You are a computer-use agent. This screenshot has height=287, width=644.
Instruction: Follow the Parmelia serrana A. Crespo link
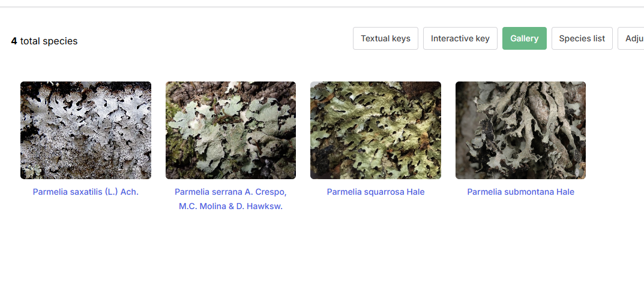click(230, 192)
